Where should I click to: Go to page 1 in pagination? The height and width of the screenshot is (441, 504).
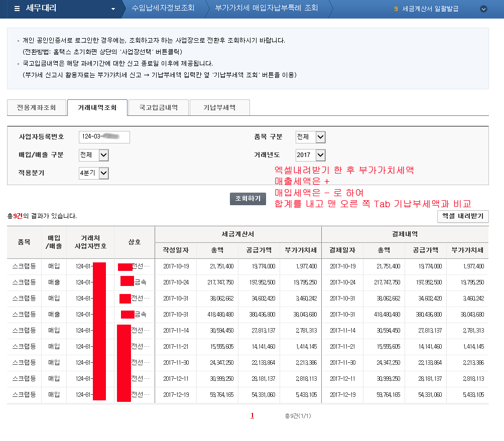point(252,415)
